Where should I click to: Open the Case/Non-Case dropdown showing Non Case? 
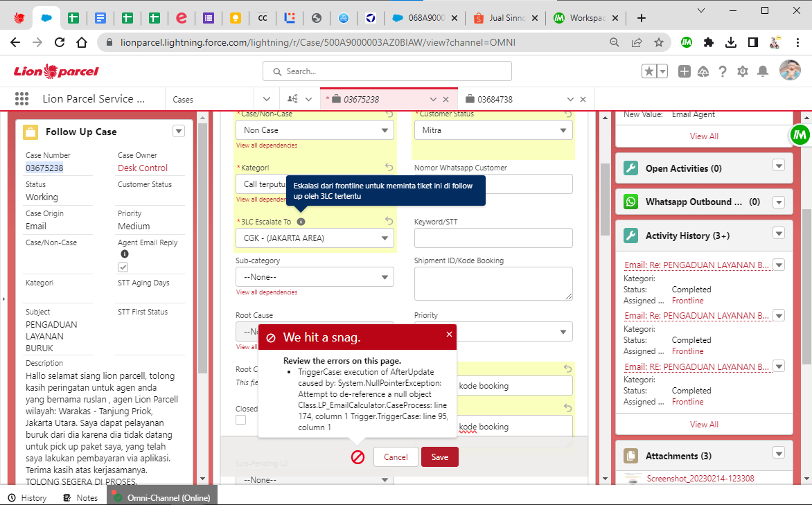(315, 130)
